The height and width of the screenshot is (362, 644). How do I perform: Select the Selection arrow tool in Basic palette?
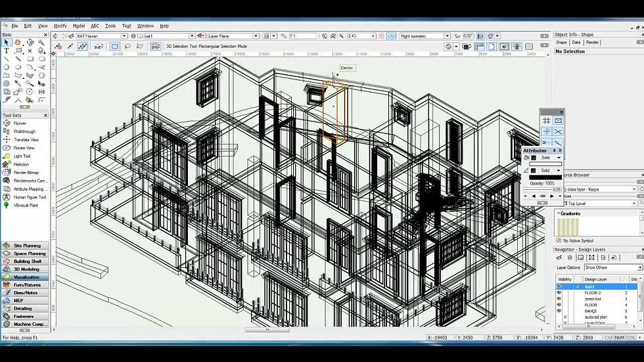point(6,42)
